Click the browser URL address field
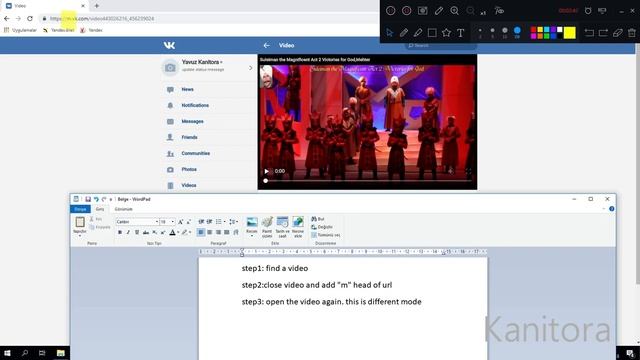This screenshot has height=360, width=640. tap(208, 18)
